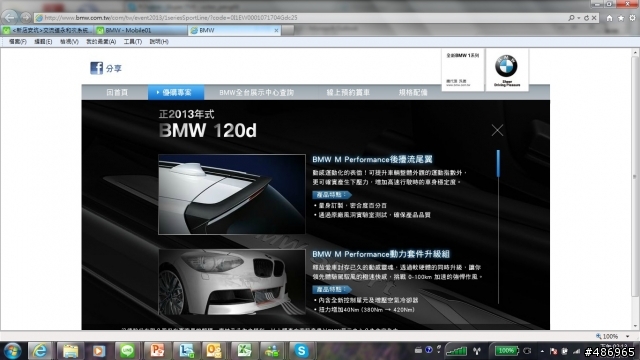Close the BMW tab with its X
640x360 pixels.
tap(276, 30)
